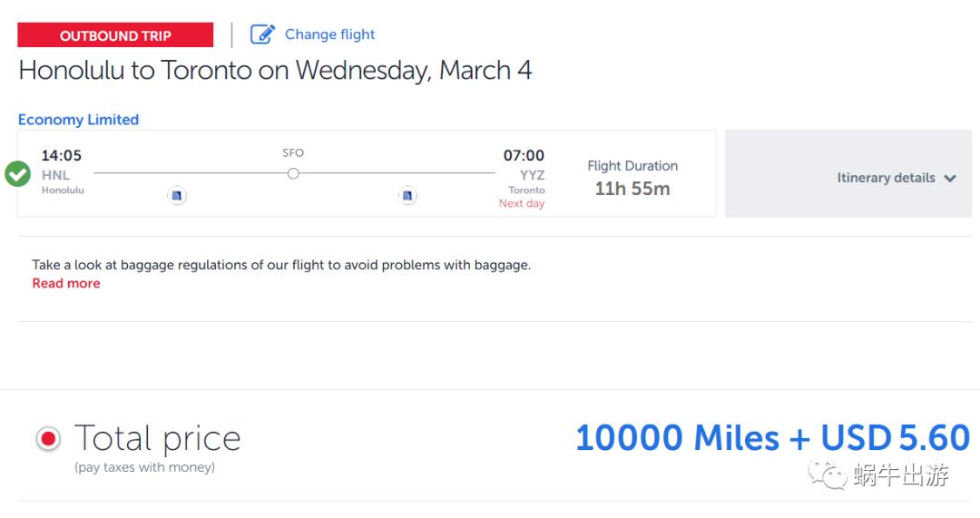Click the 14:05 departure time
Screen dimensions: 980x518
tap(62, 156)
